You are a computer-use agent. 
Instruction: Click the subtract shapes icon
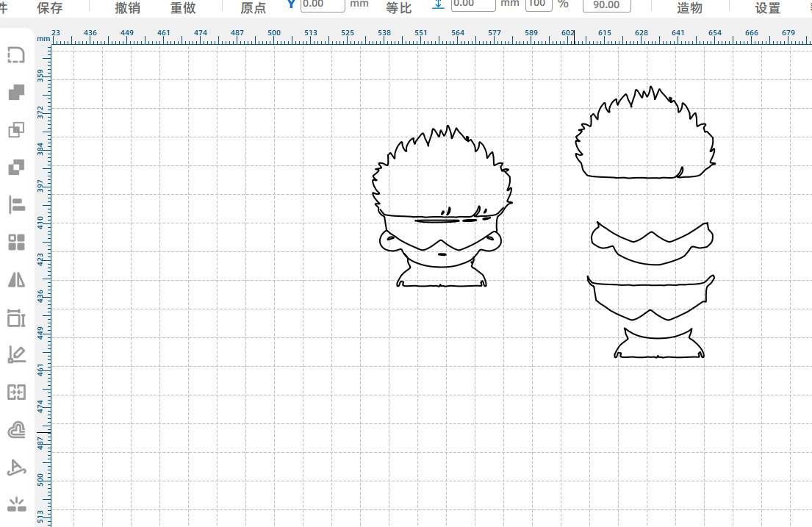(16, 168)
